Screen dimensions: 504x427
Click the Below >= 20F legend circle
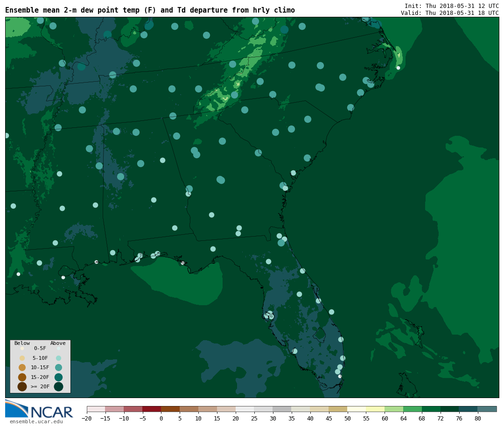point(22,386)
